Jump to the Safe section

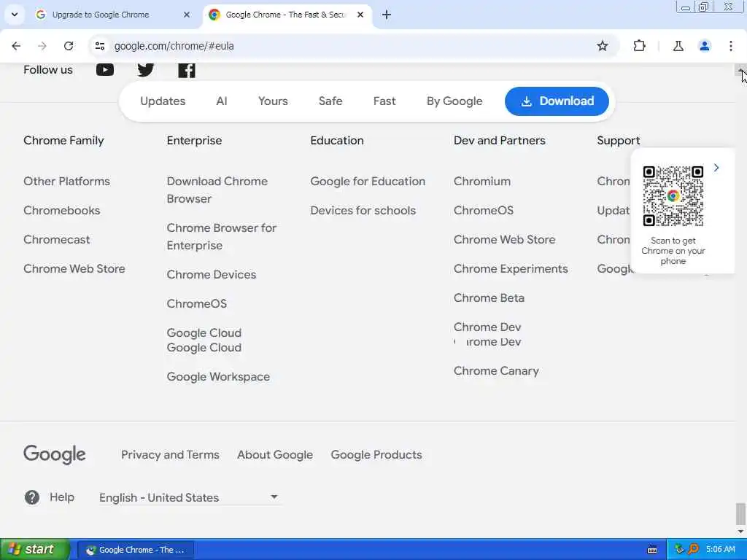tap(330, 101)
